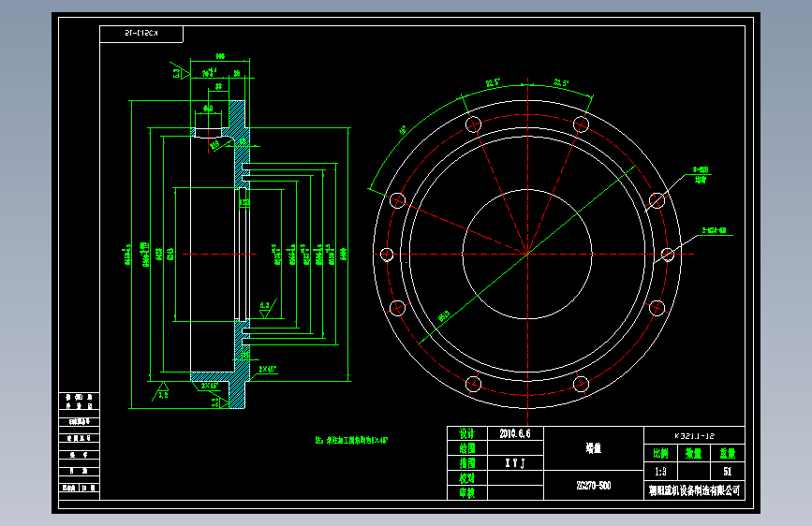
Task: Select the initials text in the 描图 row
Action: point(515,463)
